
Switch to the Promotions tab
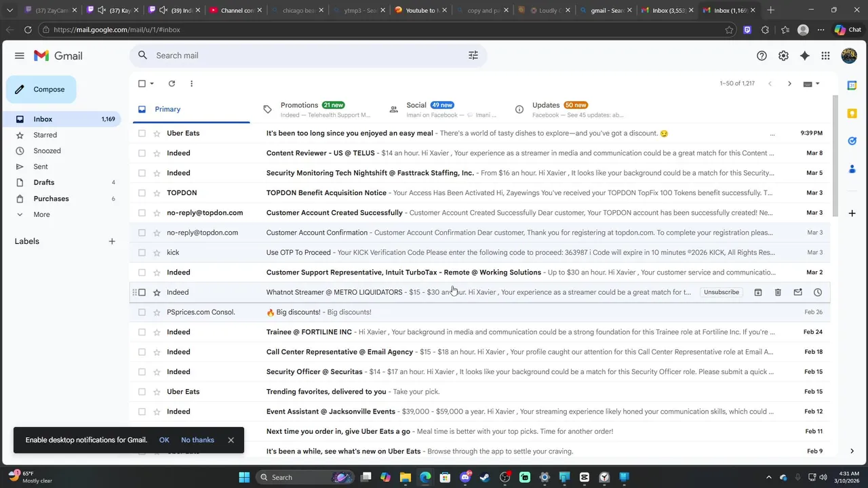coord(315,109)
